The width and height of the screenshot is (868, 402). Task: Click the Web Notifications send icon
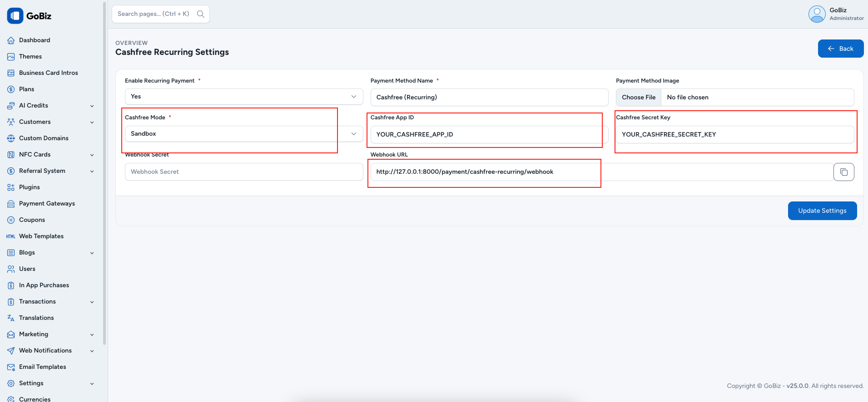11,351
